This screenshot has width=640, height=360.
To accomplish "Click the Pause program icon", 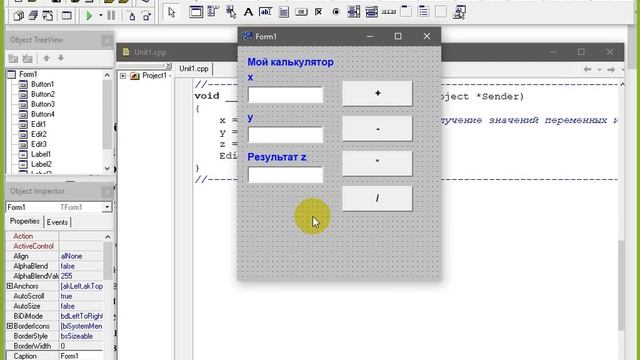I will pos(111,16).
